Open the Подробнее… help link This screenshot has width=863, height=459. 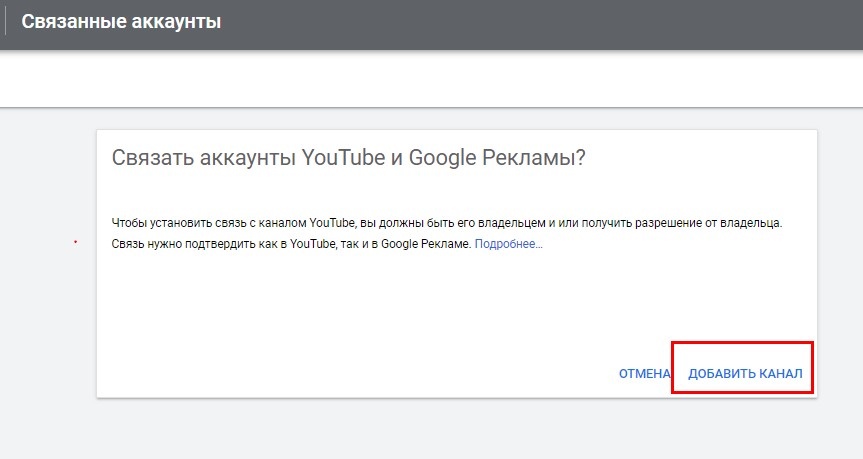(x=509, y=244)
